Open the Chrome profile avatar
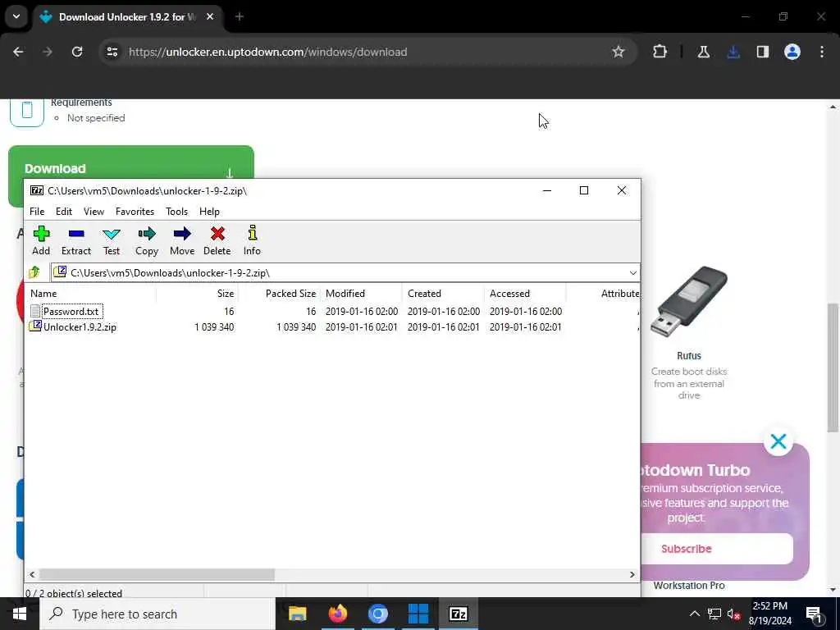 [x=792, y=52]
